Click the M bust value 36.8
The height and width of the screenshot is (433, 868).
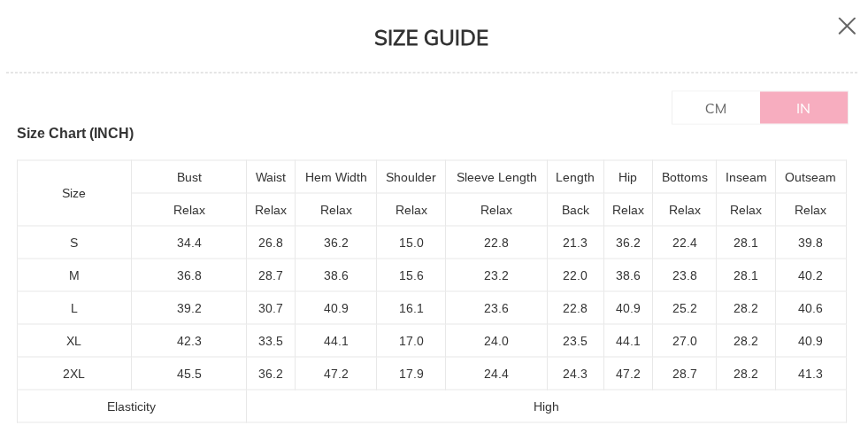click(189, 275)
